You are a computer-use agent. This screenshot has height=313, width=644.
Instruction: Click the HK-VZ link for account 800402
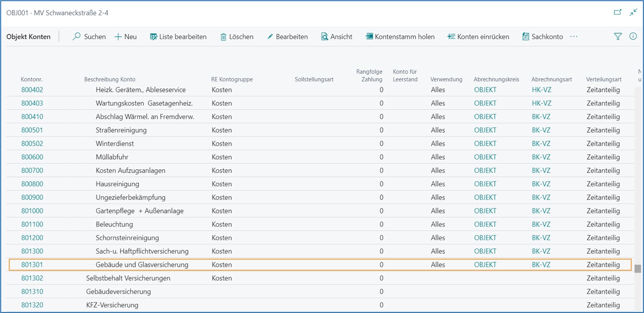coord(541,90)
